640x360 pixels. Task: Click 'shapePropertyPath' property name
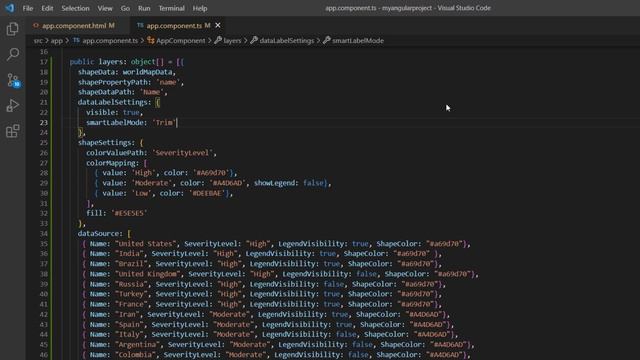[x=113, y=82]
